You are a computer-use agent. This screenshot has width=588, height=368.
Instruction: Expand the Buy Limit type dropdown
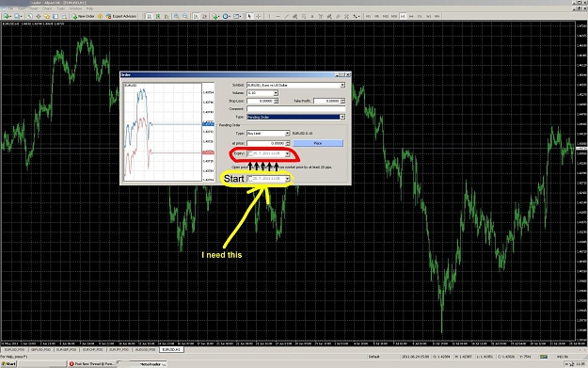pyautogui.click(x=287, y=133)
